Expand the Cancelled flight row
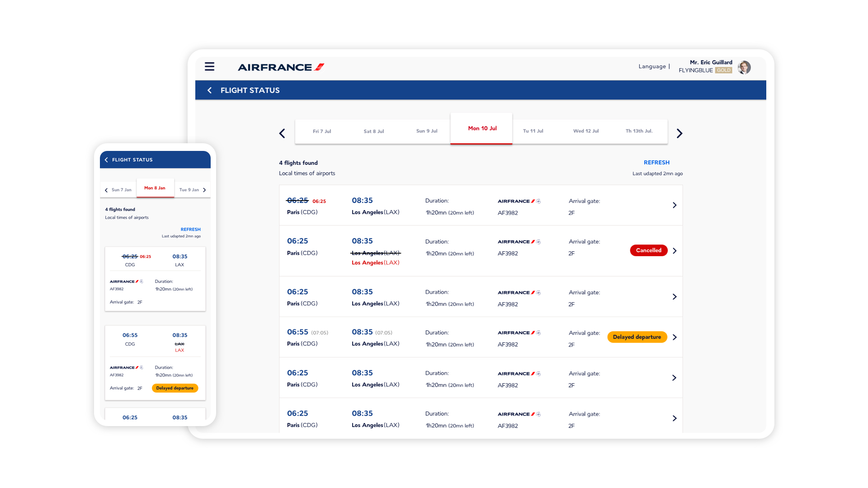The height and width of the screenshot is (488, 868). click(x=674, y=251)
